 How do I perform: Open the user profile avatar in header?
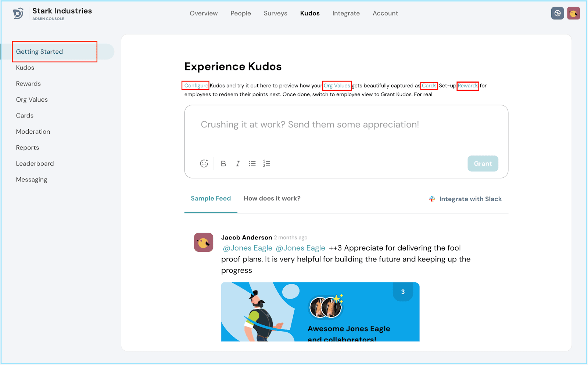pos(573,14)
